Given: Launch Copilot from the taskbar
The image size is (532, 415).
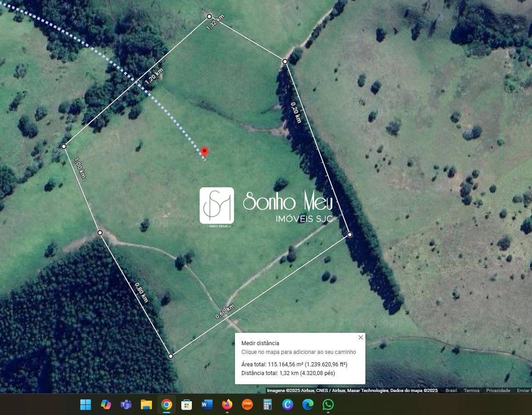Looking at the screenshot, I should coord(106,404).
